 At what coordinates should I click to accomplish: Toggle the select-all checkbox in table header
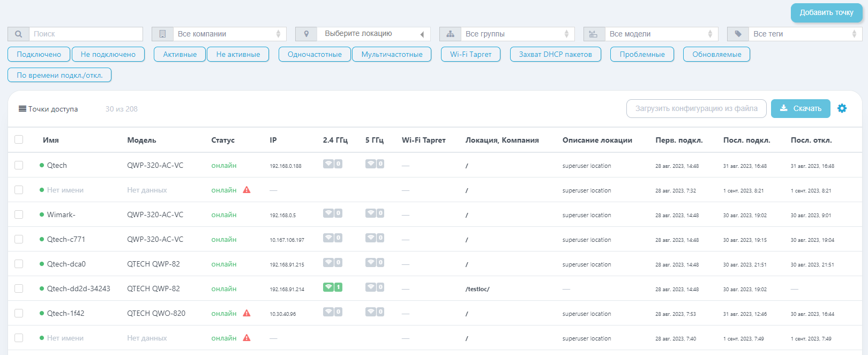click(x=19, y=139)
